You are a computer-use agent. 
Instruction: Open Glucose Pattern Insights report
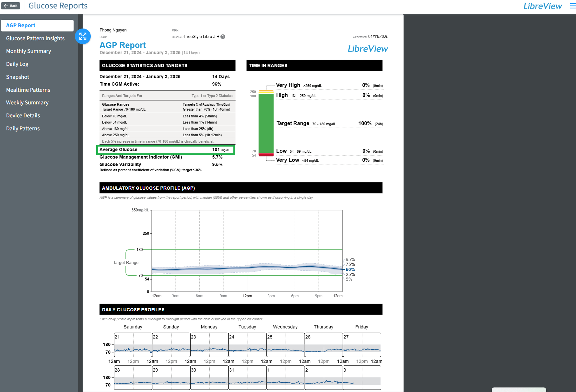35,38
